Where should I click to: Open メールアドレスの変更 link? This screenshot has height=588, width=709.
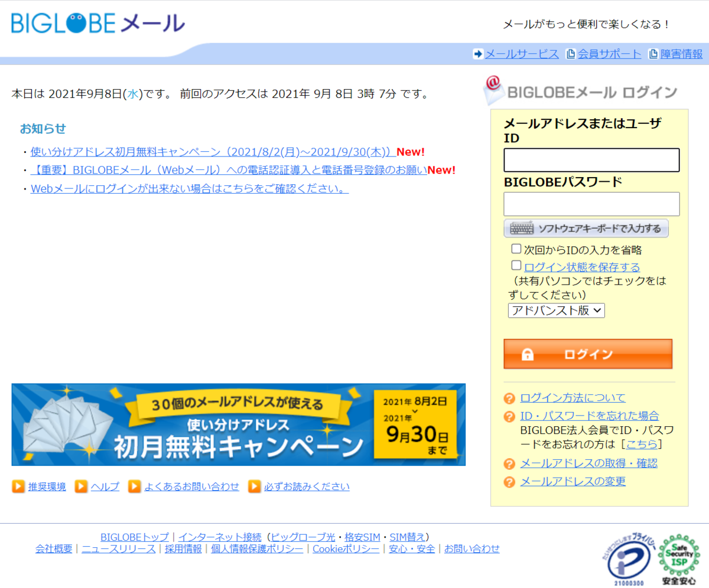(573, 481)
